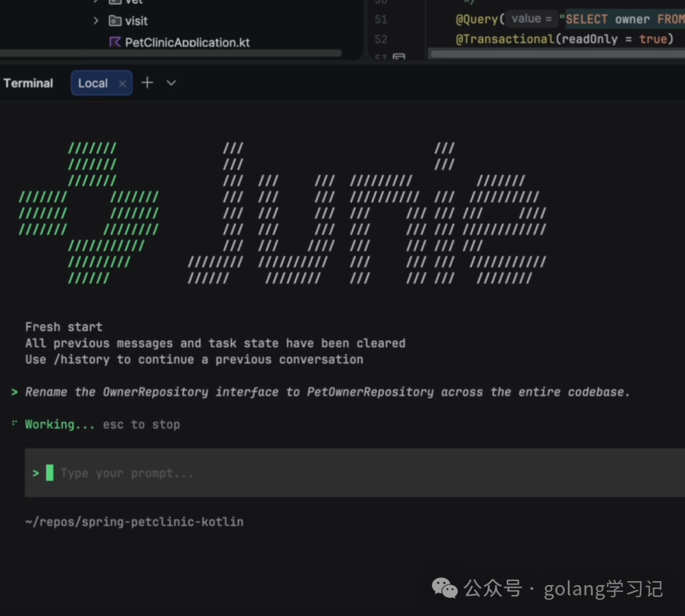This screenshot has width=685, height=616.
Task: Open a new terminal with the plus icon
Action: pos(147,82)
